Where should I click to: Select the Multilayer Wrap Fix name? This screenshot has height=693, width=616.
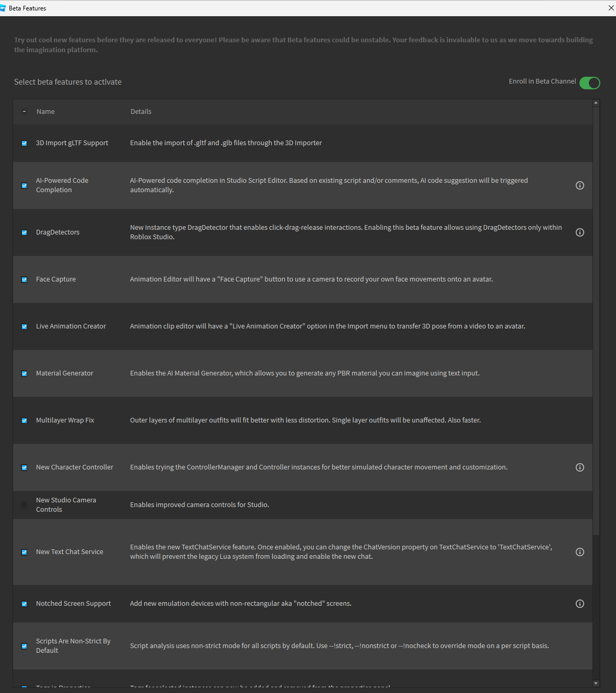(x=65, y=420)
